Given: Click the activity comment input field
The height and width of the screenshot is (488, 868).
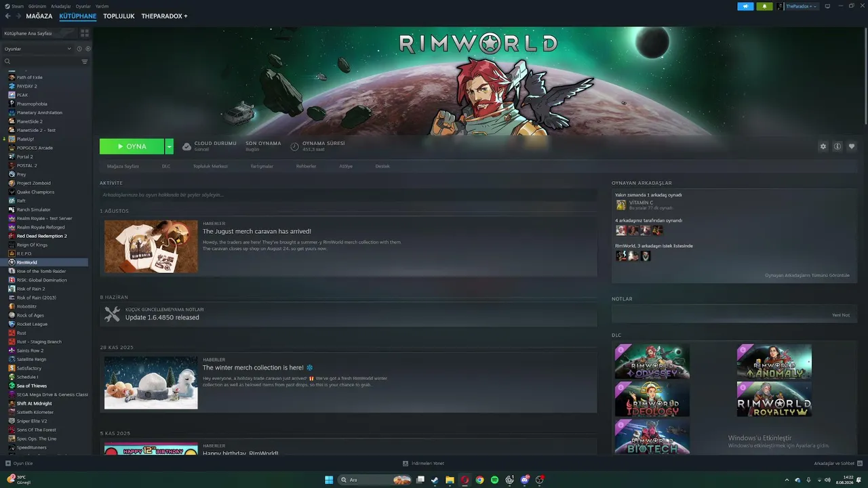Looking at the screenshot, I should coord(348,195).
